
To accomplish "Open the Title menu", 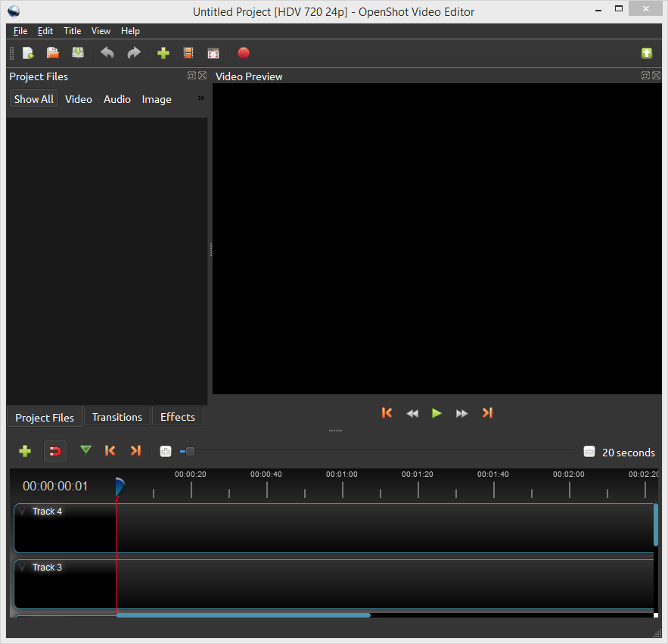I will (73, 31).
